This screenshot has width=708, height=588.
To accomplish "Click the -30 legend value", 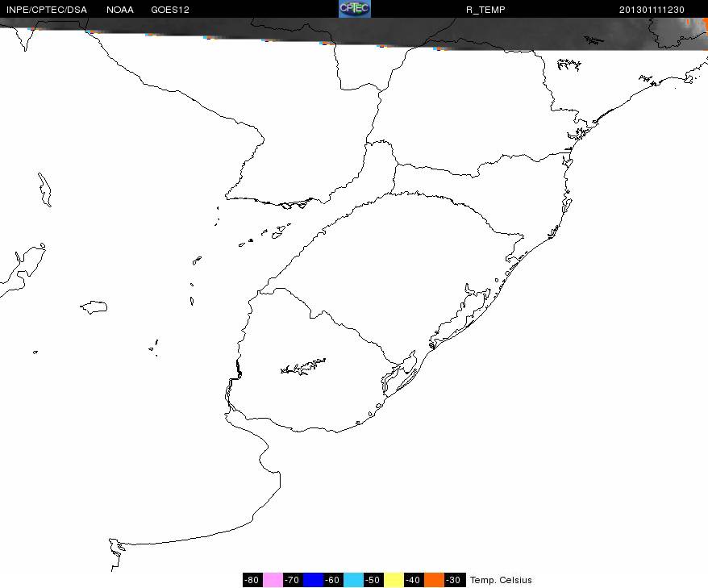I will (455, 580).
